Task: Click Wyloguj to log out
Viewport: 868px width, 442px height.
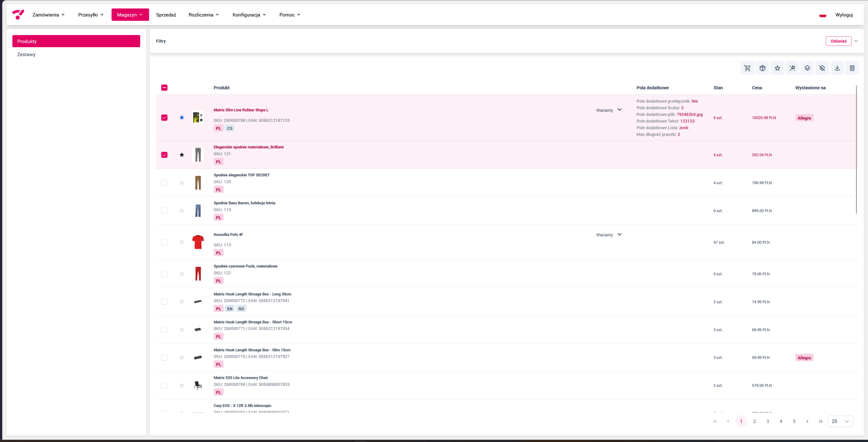Action: point(844,15)
